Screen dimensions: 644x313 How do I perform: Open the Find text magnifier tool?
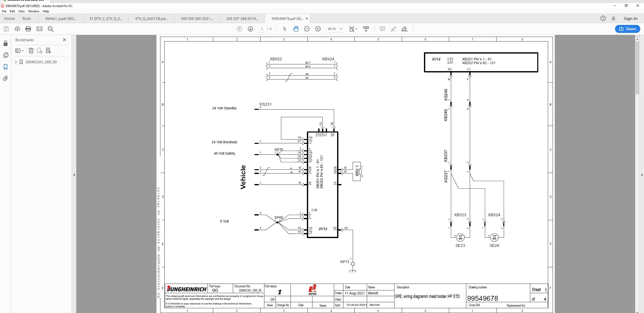51,29
